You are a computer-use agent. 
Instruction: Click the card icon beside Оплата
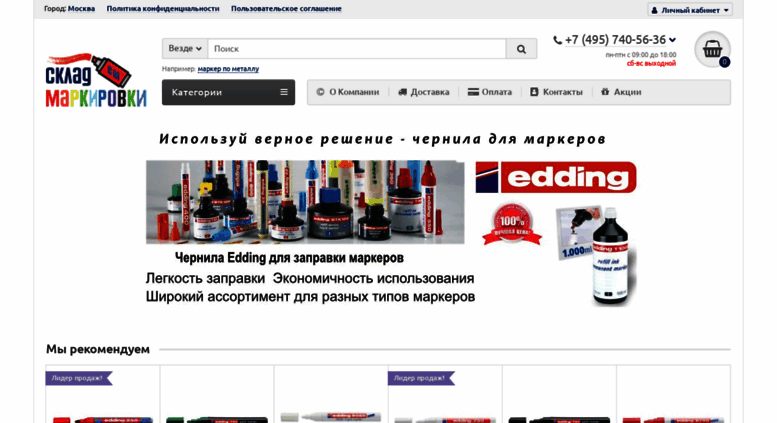(x=473, y=92)
